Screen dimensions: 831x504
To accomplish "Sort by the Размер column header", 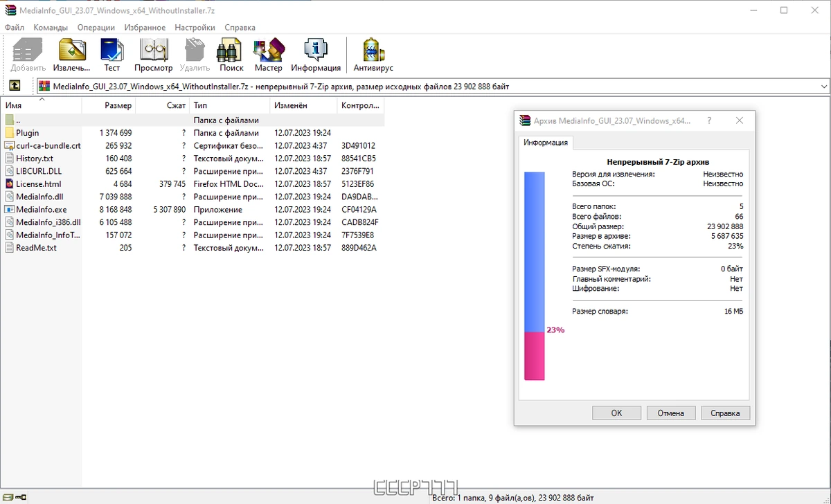I will click(108, 106).
